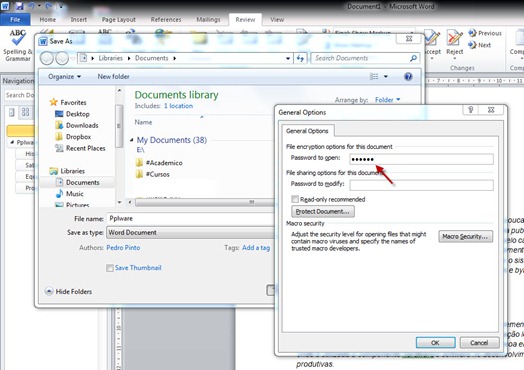Expand the Documents path arrow in address bar
This screenshot has width=524, height=370.
tap(174, 58)
